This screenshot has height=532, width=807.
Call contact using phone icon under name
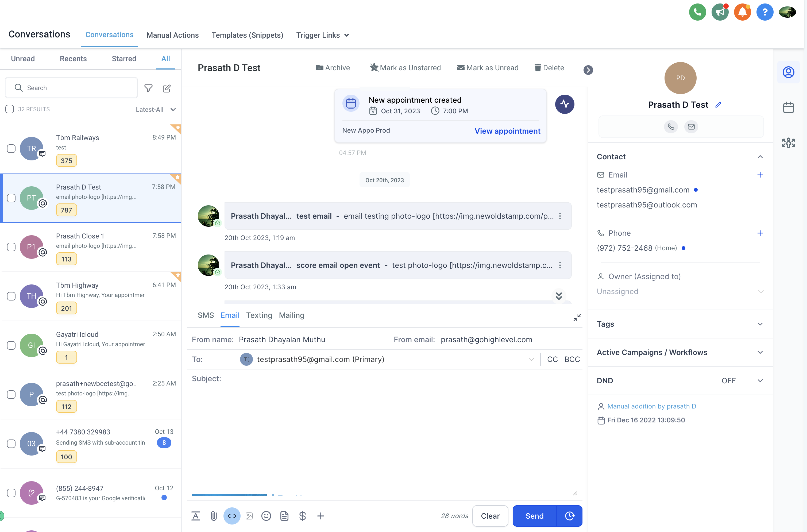[671, 126]
